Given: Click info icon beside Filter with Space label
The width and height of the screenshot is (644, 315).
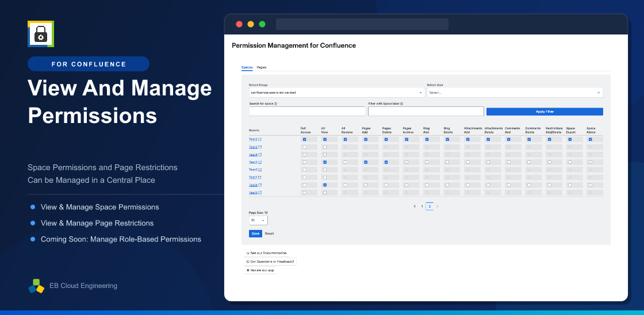Looking at the screenshot, I should point(401,104).
